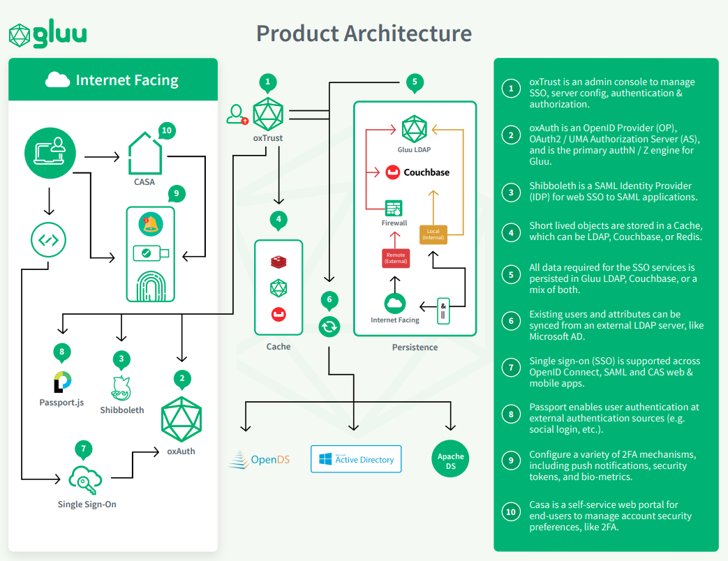Click the Gluu logo in the header
728x561 pixels.
[47, 34]
